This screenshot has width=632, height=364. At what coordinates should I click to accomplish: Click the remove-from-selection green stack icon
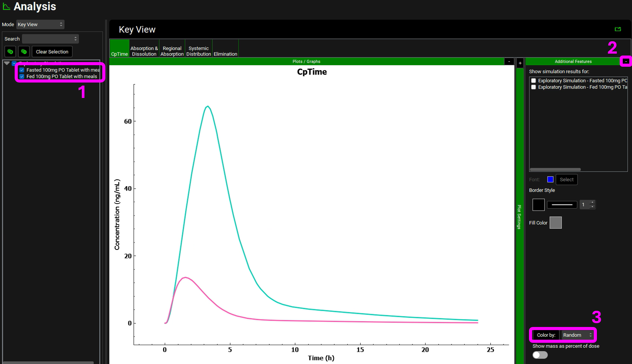(24, 52)
